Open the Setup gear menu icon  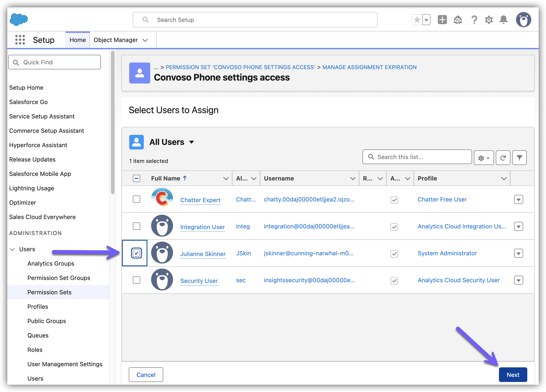point(489,20)
